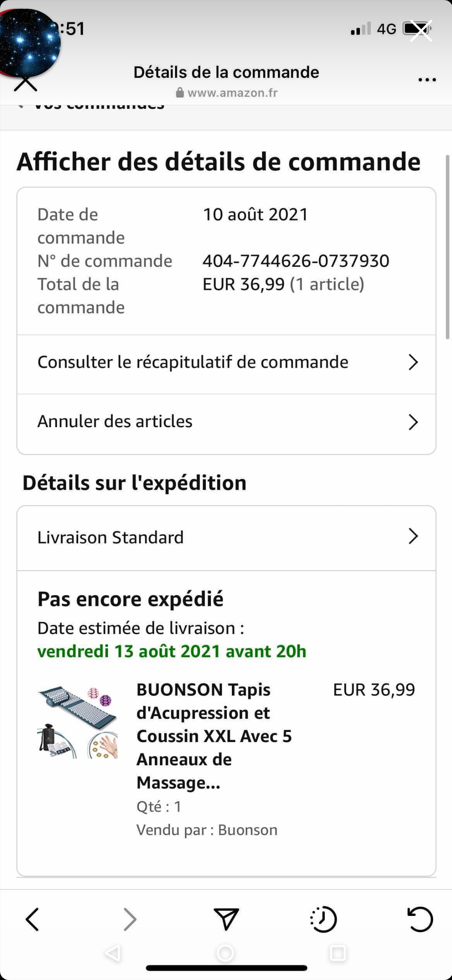Tap the acupressure mat product thumbnail
Image resolution: width=452 pixels, height=980 pixels.
77,722
